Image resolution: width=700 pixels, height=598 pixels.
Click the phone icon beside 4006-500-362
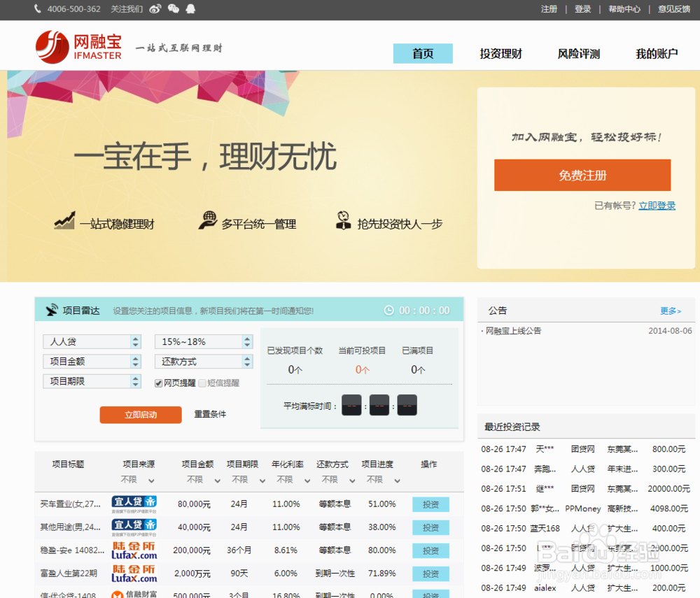tap(36, 10)
